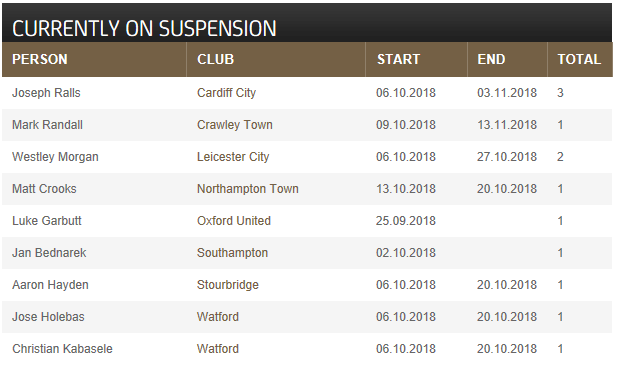The image size is (617, 375).
Task: Click the Cardiff City club cell
Action: (x=227, y=93)
